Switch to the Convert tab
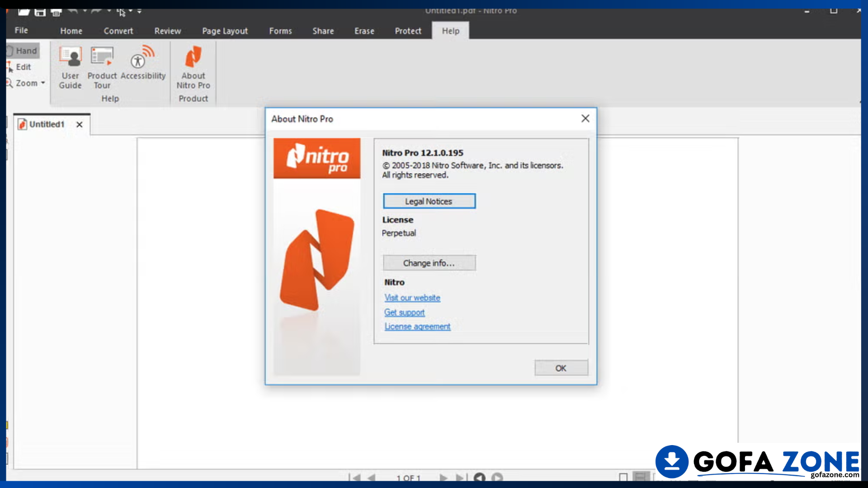 pos(118,31)
